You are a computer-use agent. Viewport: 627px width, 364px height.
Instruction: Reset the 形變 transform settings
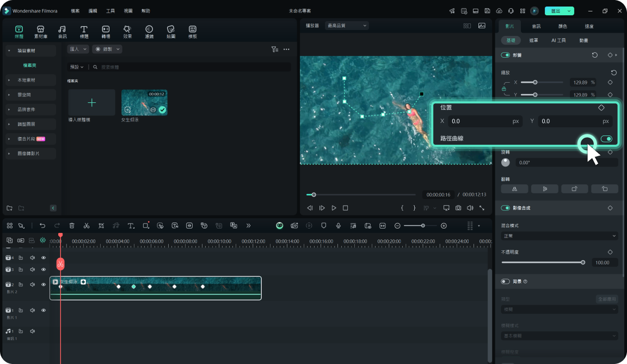point(594,55)
